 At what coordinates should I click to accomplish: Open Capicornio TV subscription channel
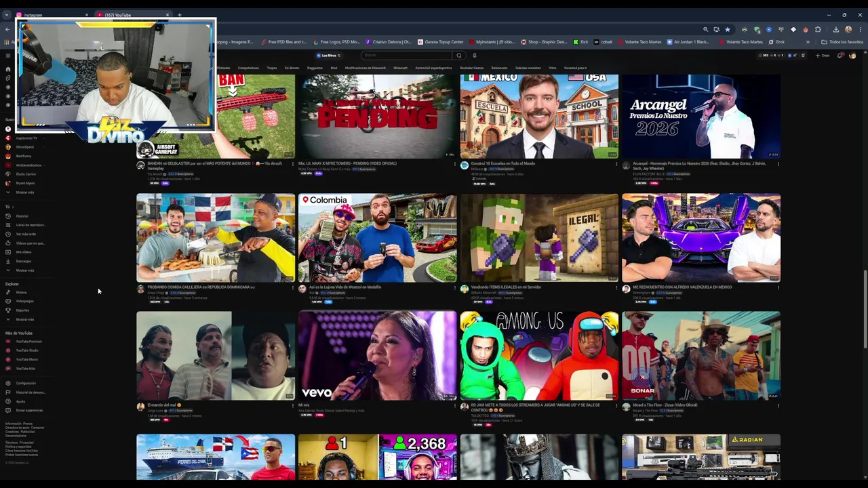(x=26, y=138)
